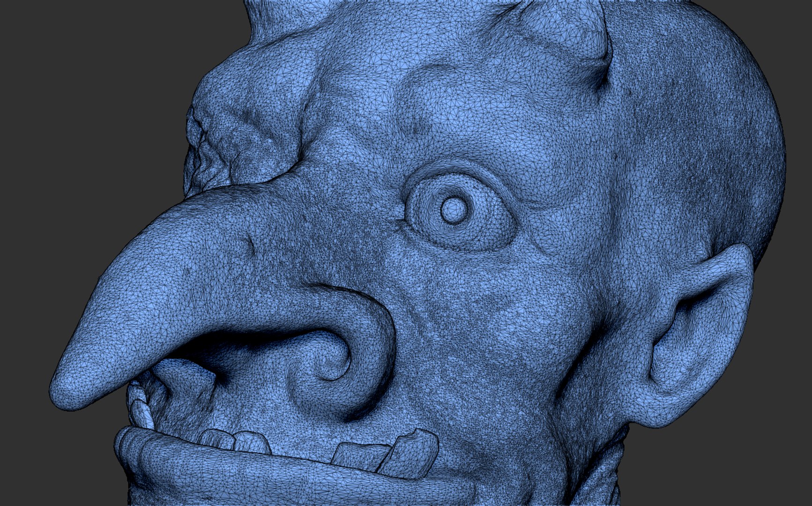Image resolution: width=812 pixels, height=506 pixels.
Task: Click the pupil of the model's eye
Action: coord(454,209)
